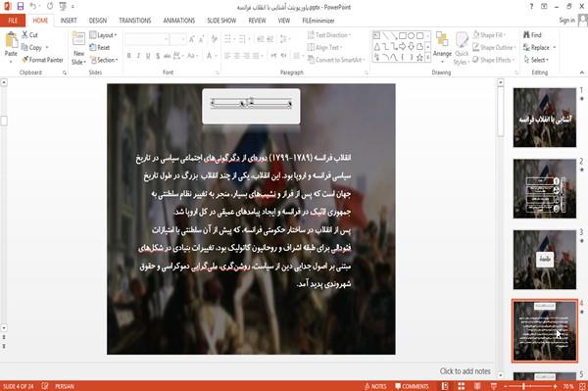Toggle Comments pane in status bar
The height and width of the screenshot is (391, 588).
tap(412, 386)
